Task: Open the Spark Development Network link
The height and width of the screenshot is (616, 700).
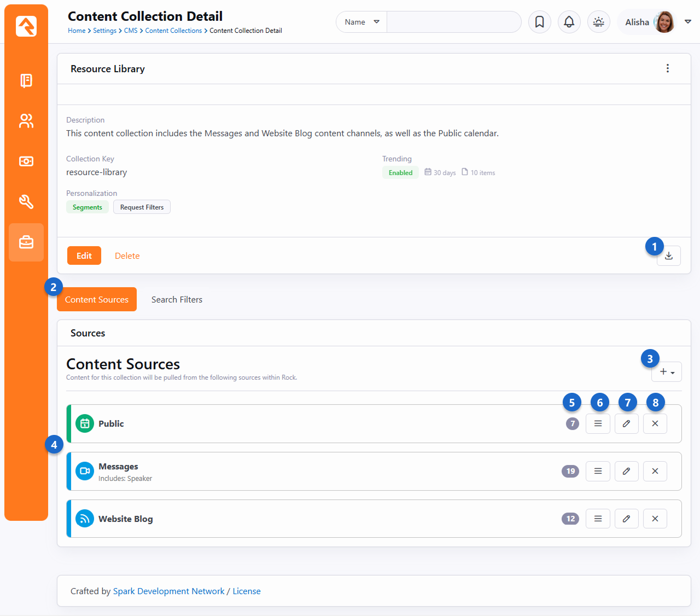Action: click(168, 591)
